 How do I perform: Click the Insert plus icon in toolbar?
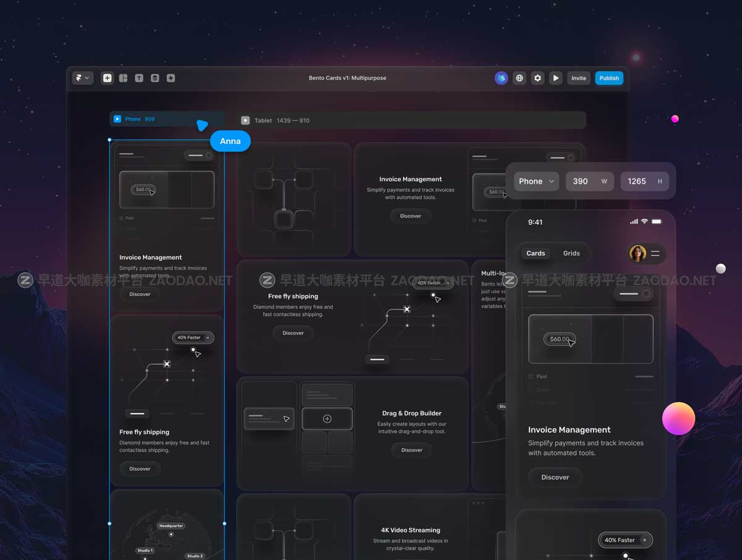coord(107,78)
